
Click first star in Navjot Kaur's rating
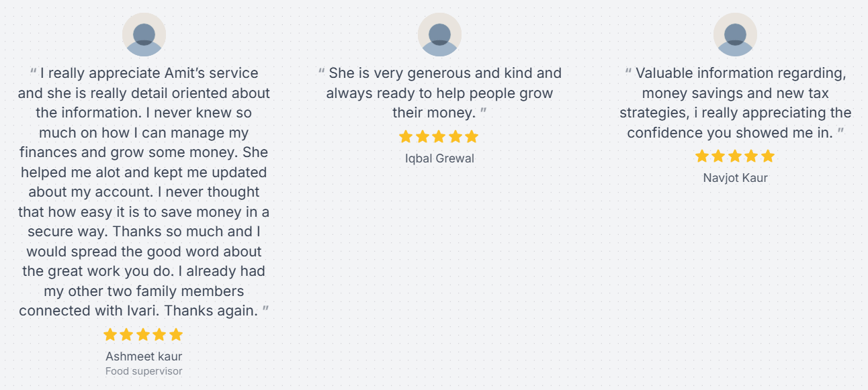[702, 156]
